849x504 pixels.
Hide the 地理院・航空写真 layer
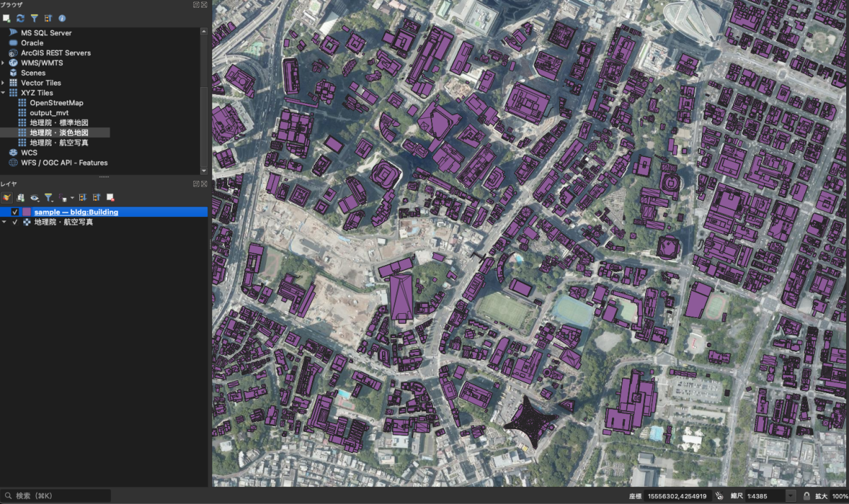click(x=16, y=221)
